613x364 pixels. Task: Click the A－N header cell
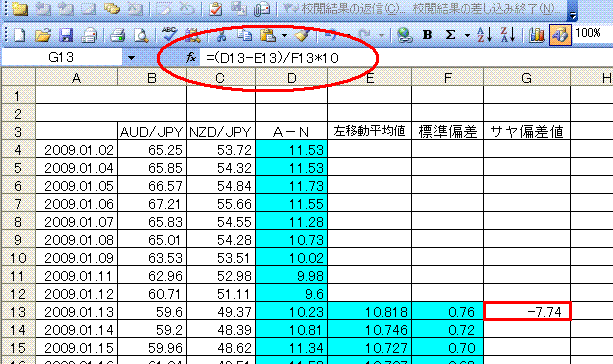point(292,132)
